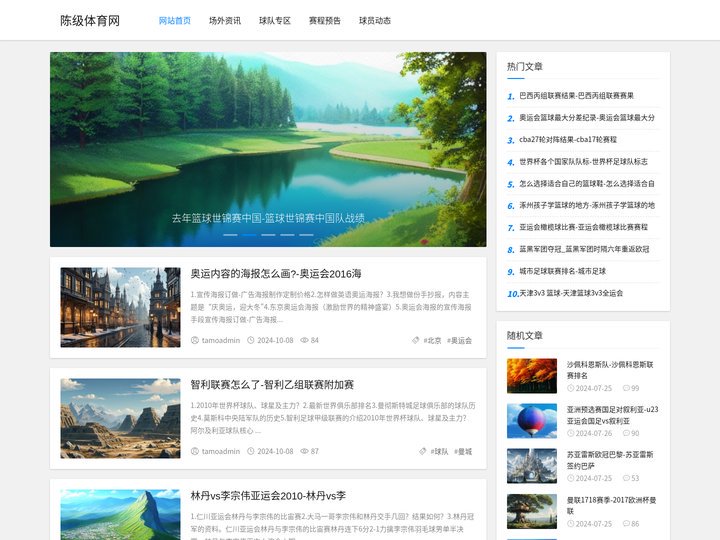The height and width of the screenshot is (540, 720).
Task: Open random article 曼联1718赛季
Action: click(611, 506)
